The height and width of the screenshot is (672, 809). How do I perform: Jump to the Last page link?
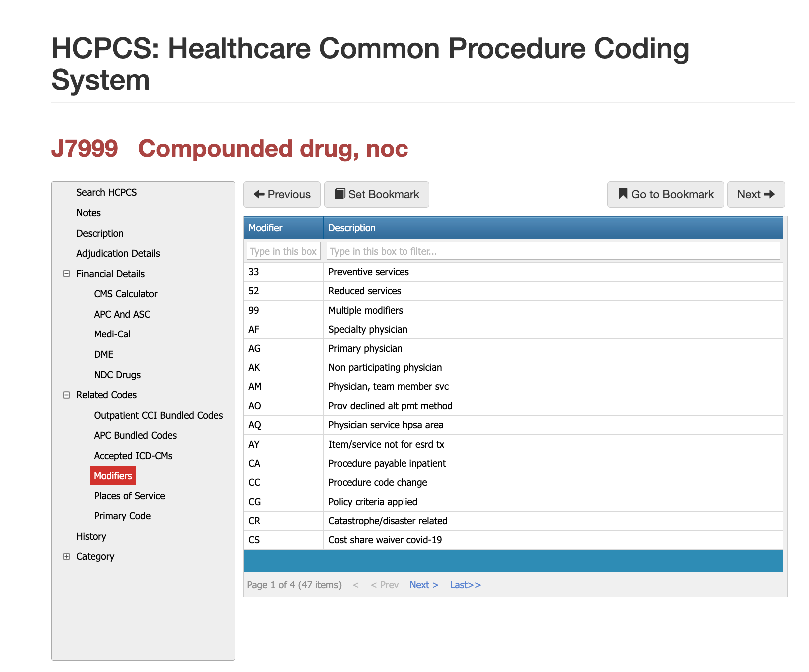tap(465, 585)
